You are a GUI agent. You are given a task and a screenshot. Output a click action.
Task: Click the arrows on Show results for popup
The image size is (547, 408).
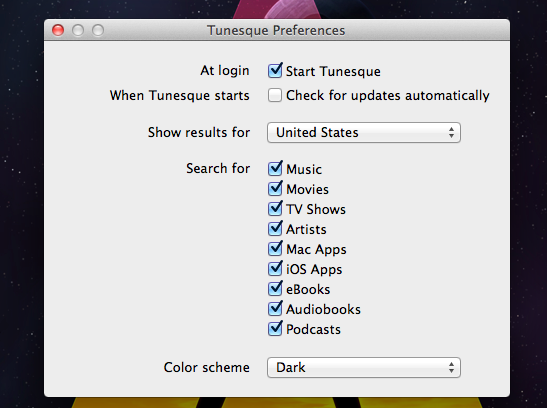point(451,133)
